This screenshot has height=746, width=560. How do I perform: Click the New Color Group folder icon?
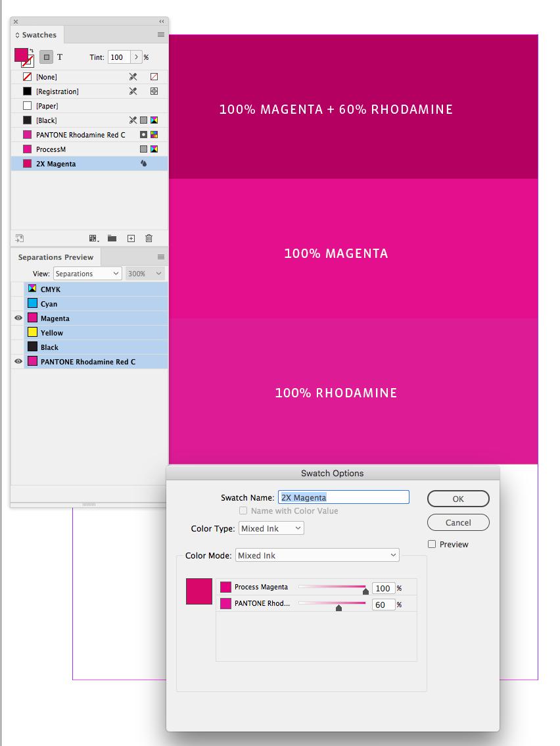click(112, 237)
